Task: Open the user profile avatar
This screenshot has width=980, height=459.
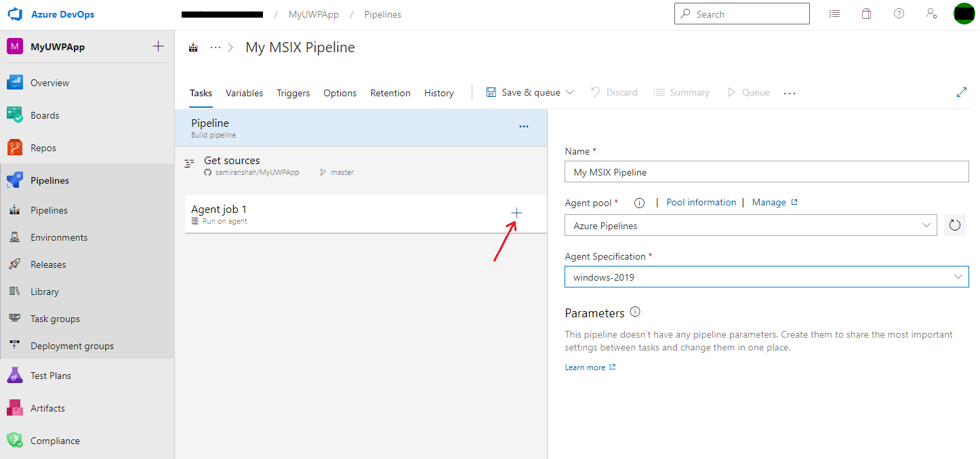Action: click(x=964, y=14)
